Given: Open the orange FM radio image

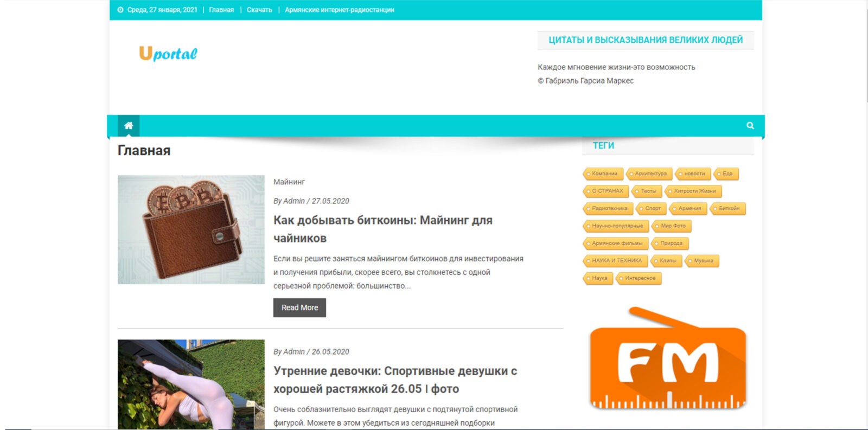Looking at the screenshot, I should 668,359.
